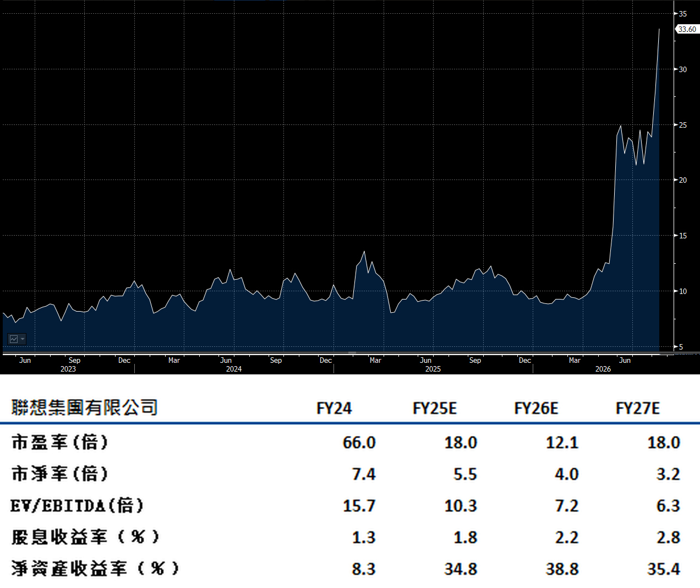Select the EV/EBITDA value 7.2
This screenshot has height=588, width=700.
click(x=567, y=506)
